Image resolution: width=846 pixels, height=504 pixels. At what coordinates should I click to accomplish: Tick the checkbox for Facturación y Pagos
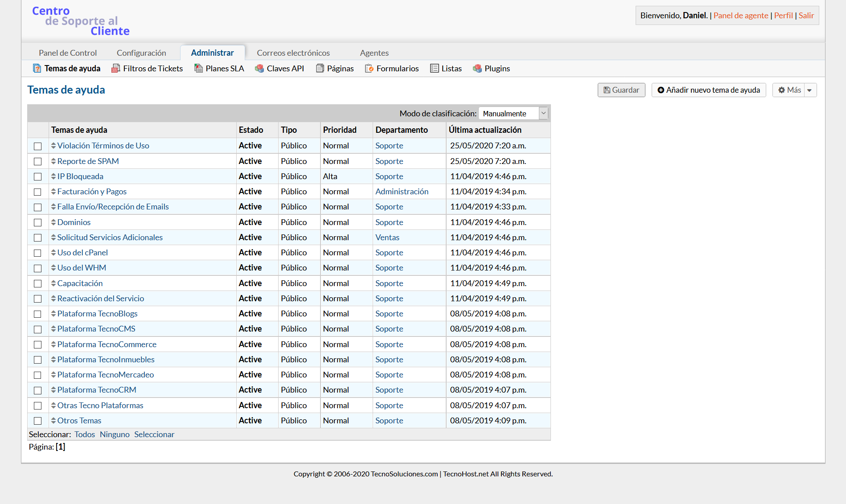pyautogui.click(x=38, y=192)
